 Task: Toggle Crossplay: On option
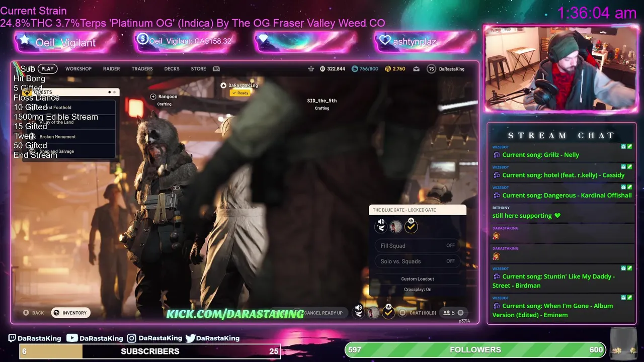418,290
